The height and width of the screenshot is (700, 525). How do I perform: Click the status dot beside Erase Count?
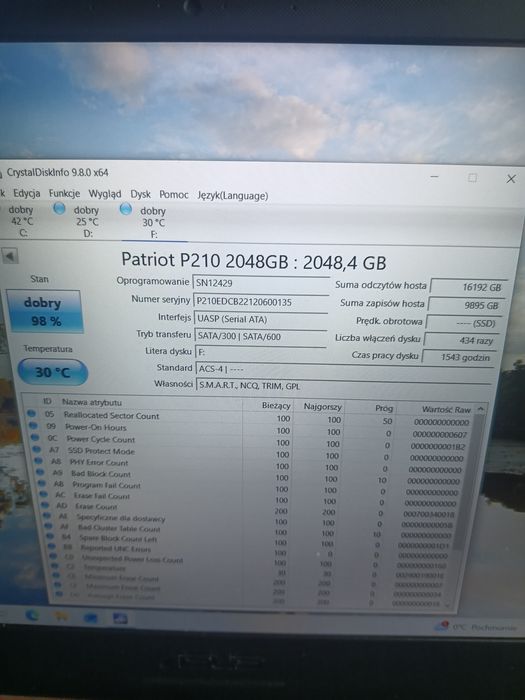[45, 505]
